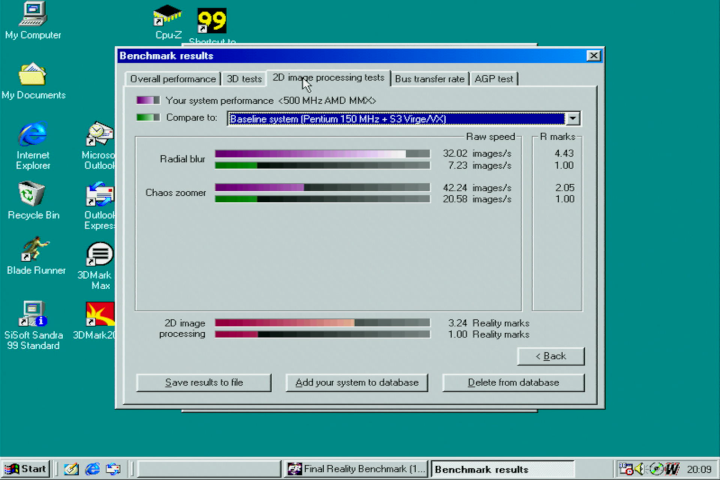This screenshot has height=480, width=720.
Task: Open Bus transfer rate tab
Action: pyautogui.click(x=429, y=79)
